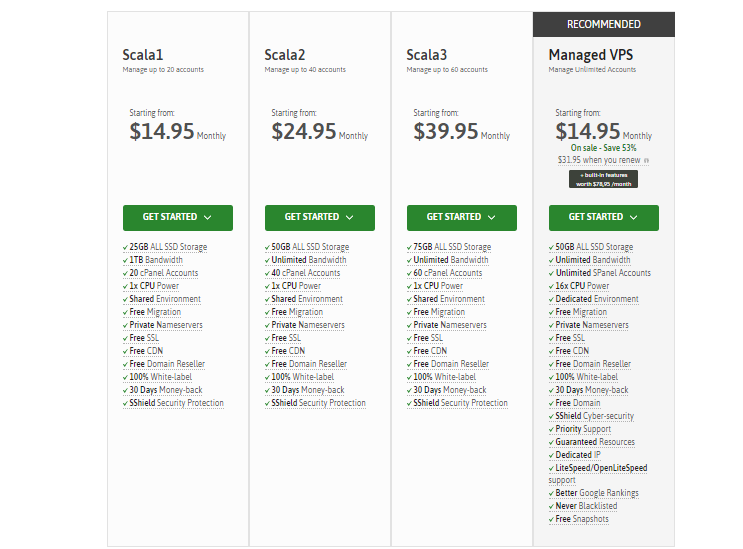Click checkmark next to Scala1 Free SSL

125,338
